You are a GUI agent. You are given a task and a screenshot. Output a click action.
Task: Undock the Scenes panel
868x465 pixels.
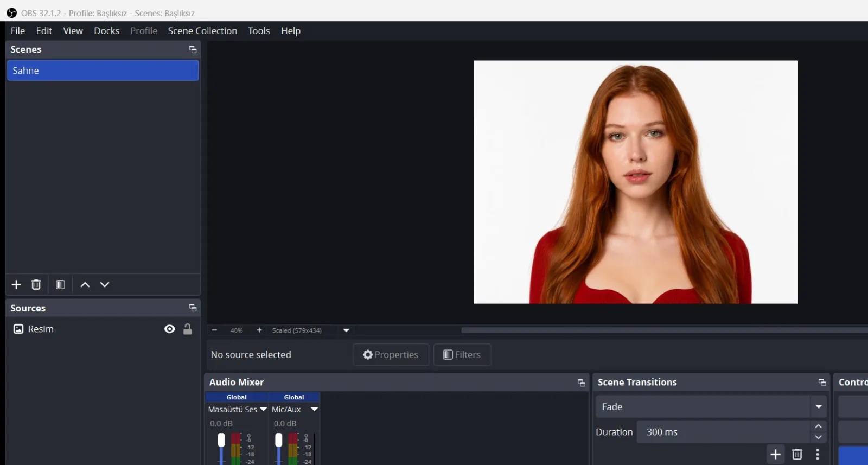pyautogui.click(x=193, y=49)
